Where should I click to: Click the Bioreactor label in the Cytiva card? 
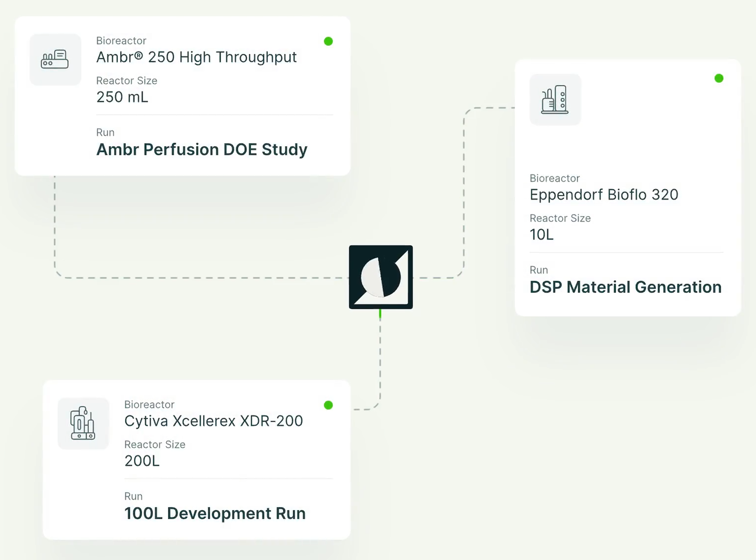point(149,404)
